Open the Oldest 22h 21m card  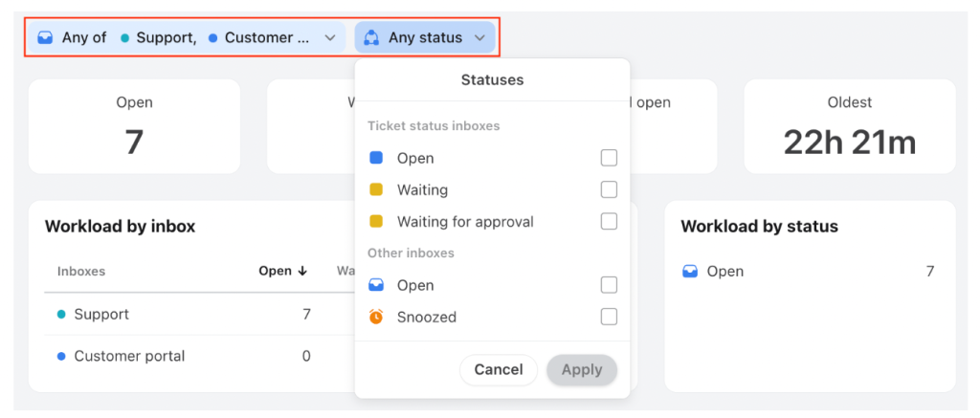[x=849, y=126]
